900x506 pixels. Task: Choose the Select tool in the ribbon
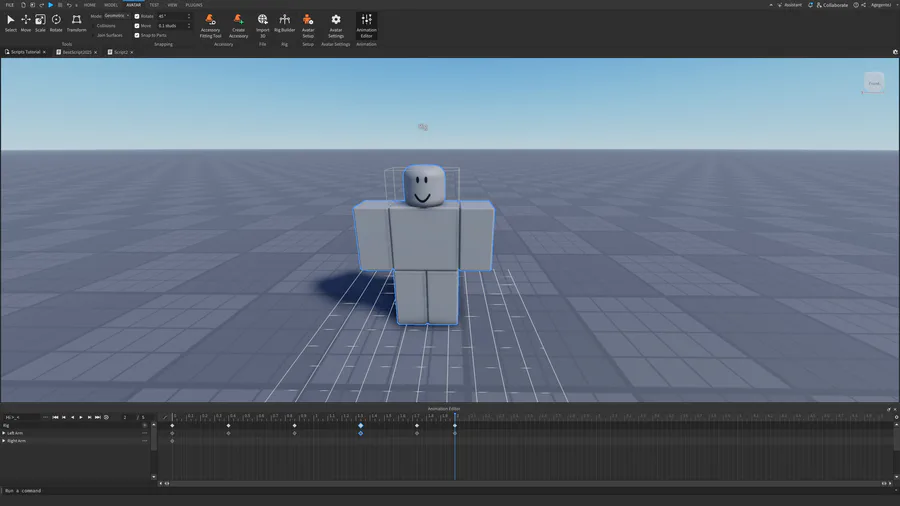coord(10,23)
